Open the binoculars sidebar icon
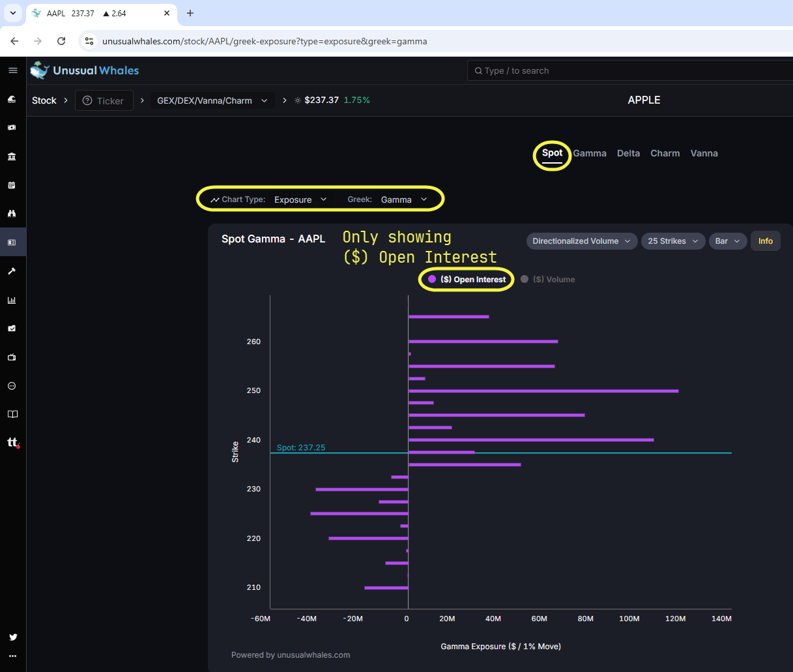The height and width of the screenshot is (672, 793). (x=12, y=214)
